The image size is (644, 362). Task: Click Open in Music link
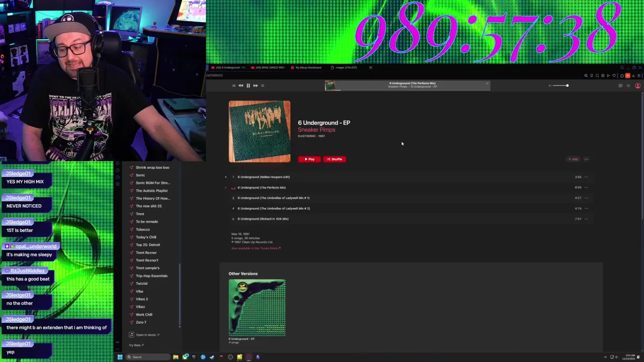144,335
